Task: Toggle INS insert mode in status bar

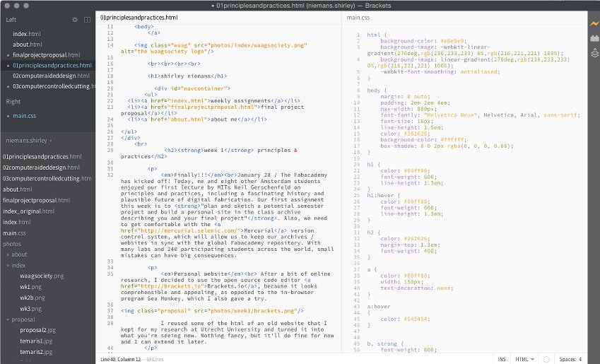Action: pos(502,359)
